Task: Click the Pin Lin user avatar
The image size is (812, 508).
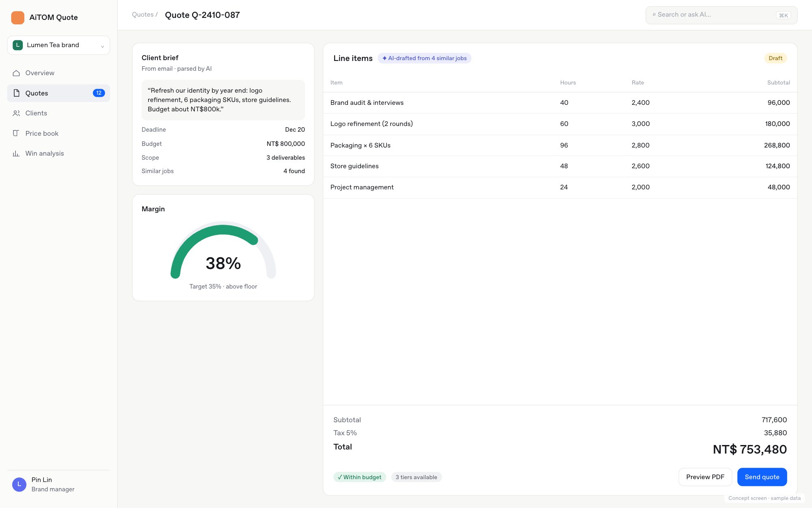Action: pos(19,484)
